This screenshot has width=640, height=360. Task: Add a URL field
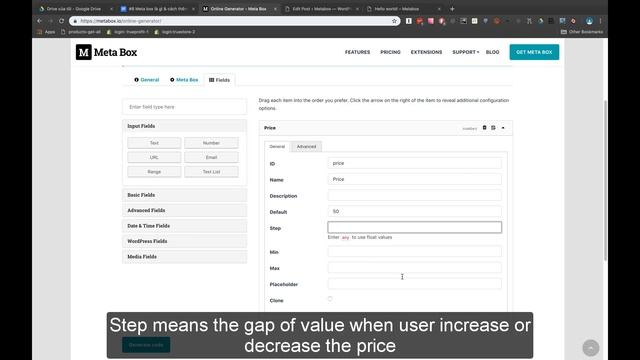154,157
